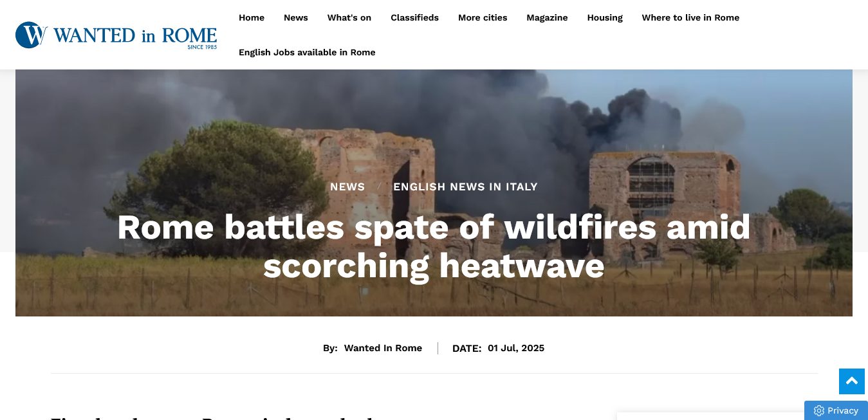The image size is (868, 420).
Task: Open the News menu item
Action: [296, 17]
